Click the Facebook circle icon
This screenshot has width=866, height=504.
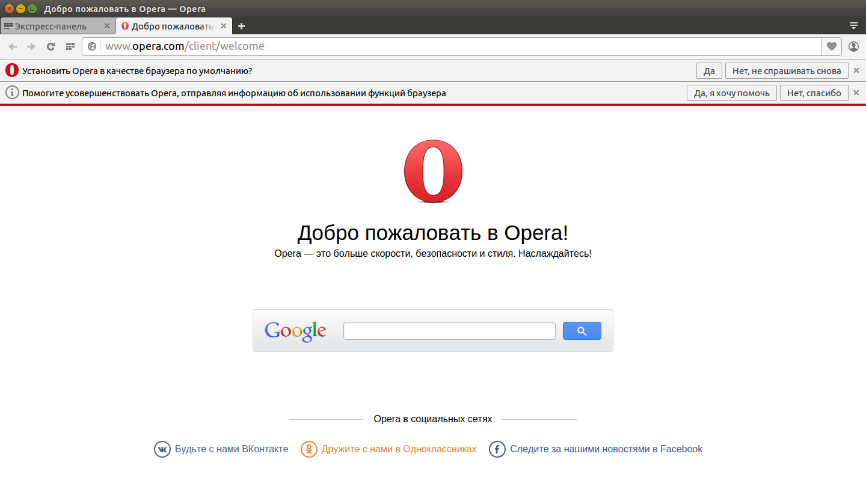click(497, 449)
